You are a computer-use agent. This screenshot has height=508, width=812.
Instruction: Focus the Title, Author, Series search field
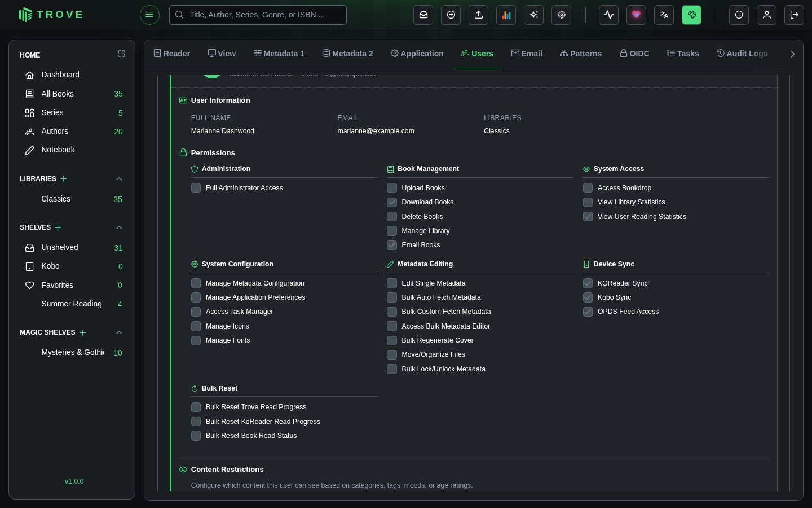[x=258, y=15]
